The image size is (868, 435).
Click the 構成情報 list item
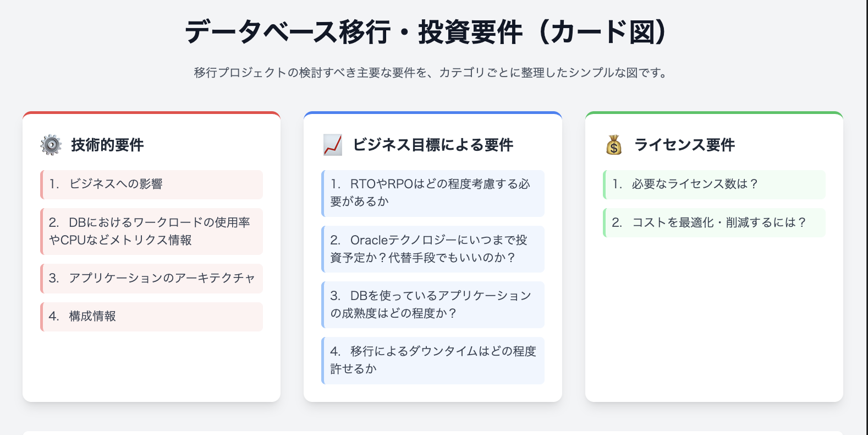pyautogui.click(x=152, y=317)
